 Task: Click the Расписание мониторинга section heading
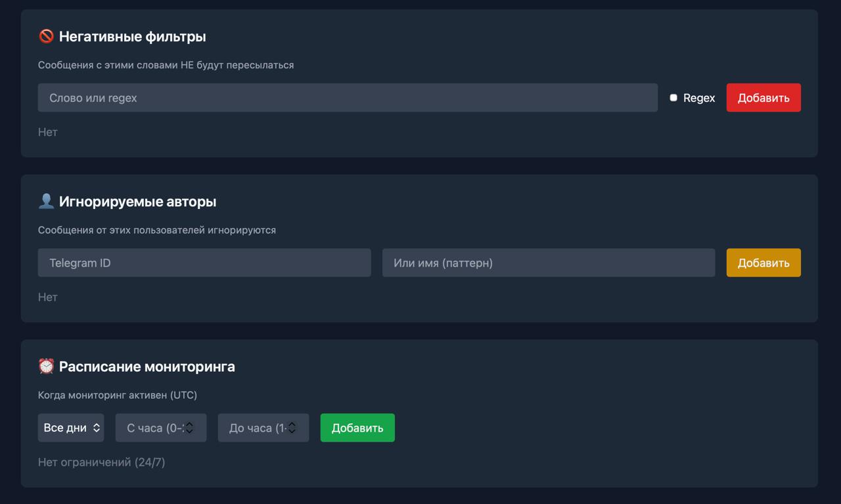[147, 367]
